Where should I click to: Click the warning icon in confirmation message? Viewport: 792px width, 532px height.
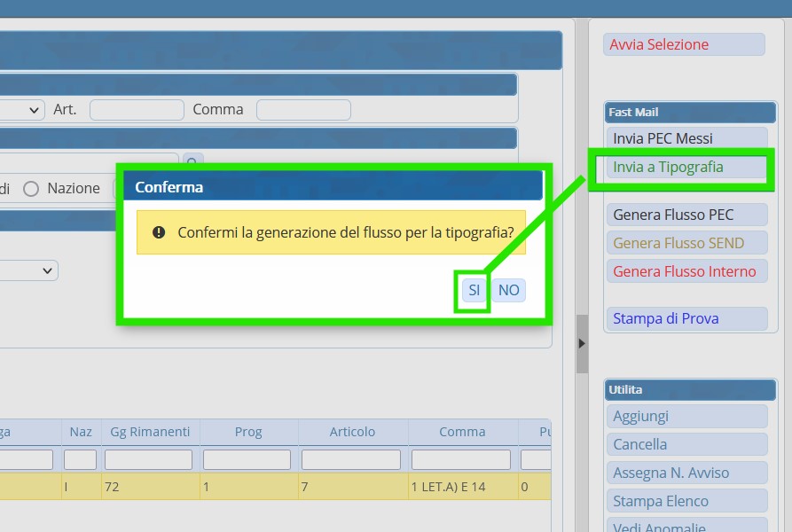159,232
